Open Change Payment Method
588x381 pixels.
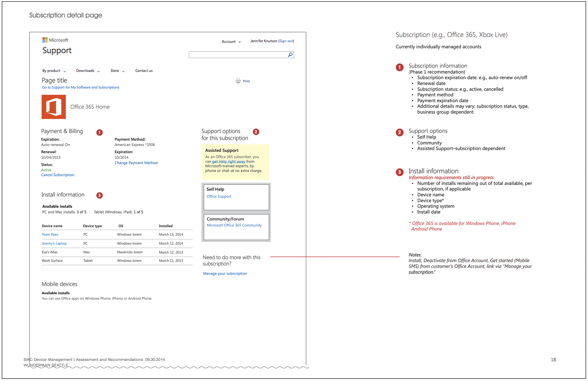(x=136, y=163)
